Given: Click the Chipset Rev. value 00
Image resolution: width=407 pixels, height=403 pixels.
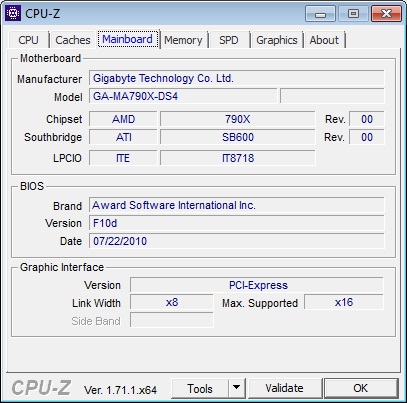Looking at the screenshot, I should click(x=367, y=119).
